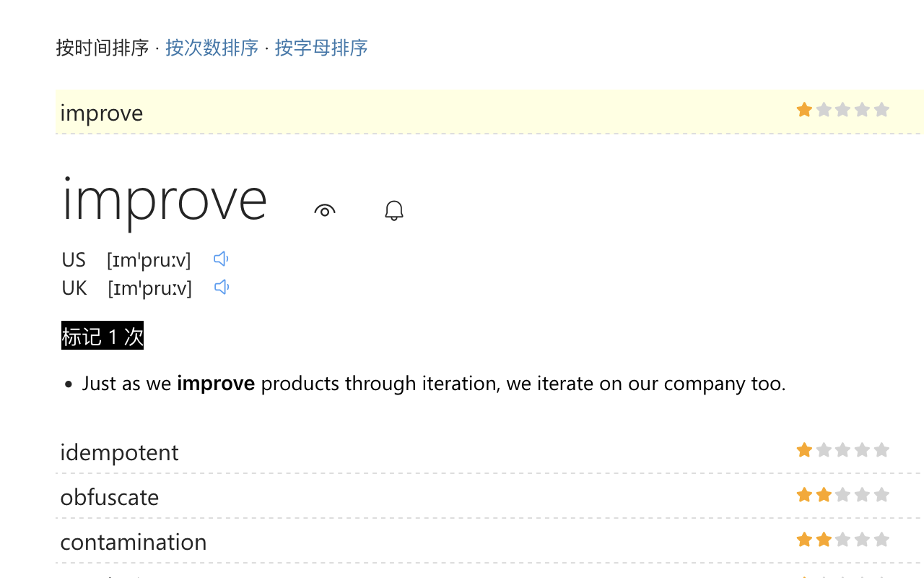This screenshot has height=578, width=924.
Task: Give idempotent a five-star rating
Action: tap(881, 449)
